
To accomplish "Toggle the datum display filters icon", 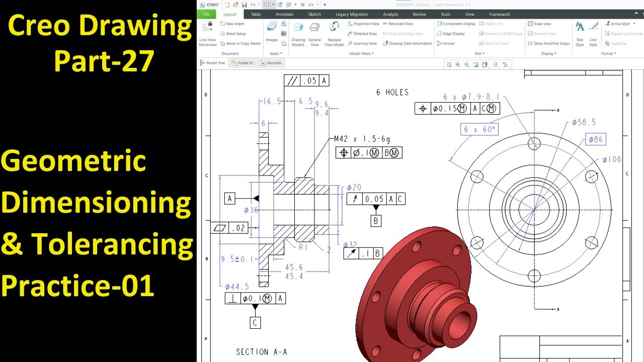I will point(505,64).
